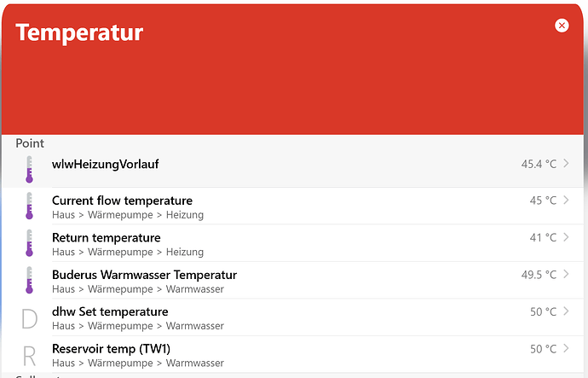Click the Return temperature thermometer icon

[x=29, y=243]
